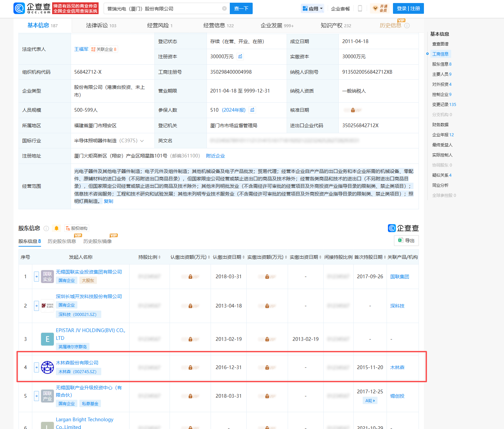
Task: Jump to 对外投资 4 in sidebar
Action: pos(442,84)
